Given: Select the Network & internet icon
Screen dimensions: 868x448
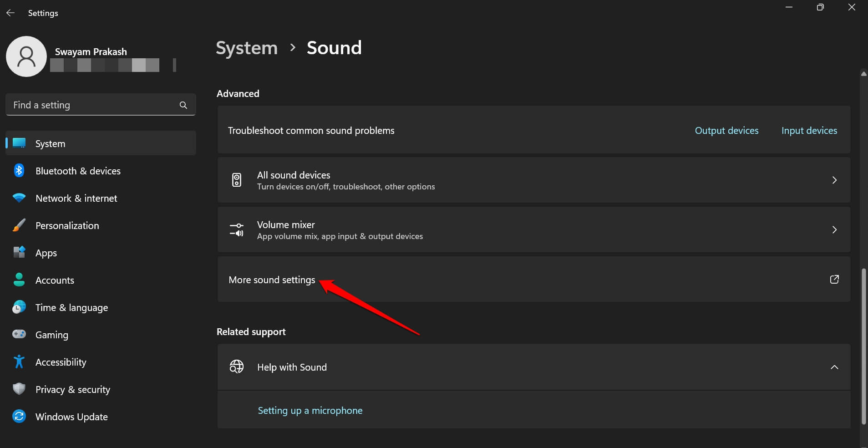Looking at the screenshot, I should 19,198.
